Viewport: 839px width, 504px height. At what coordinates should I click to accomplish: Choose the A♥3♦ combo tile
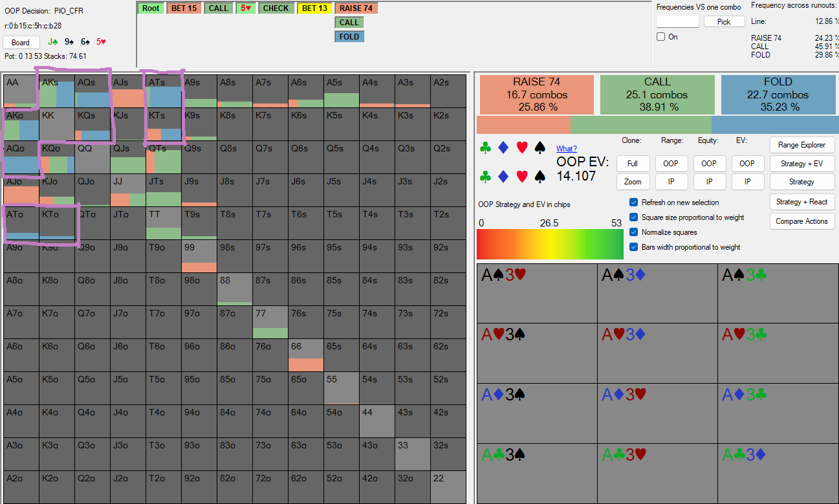[657, 353]
